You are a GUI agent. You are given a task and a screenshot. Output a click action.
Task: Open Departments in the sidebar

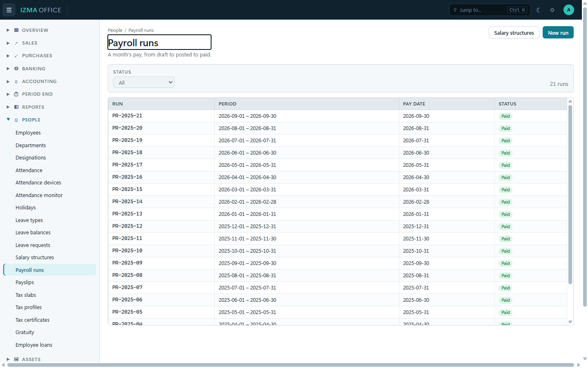(x=49, y=146)
